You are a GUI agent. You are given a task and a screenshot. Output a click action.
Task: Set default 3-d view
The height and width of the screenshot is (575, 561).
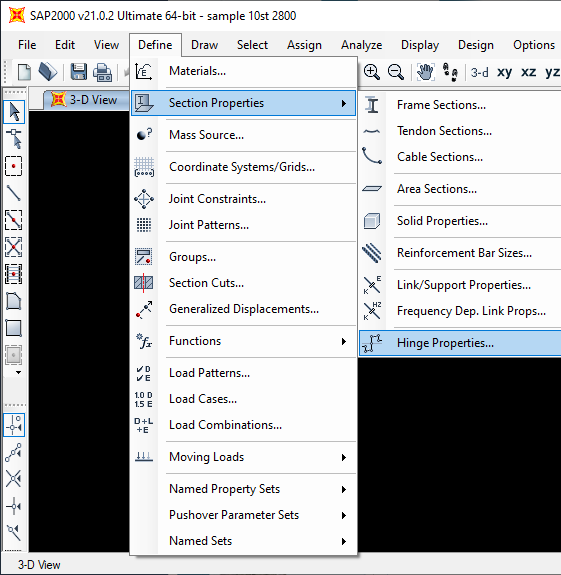480,72
